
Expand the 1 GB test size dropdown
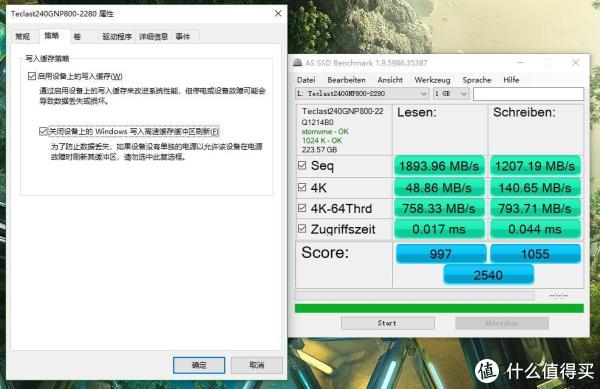point(451,94)
